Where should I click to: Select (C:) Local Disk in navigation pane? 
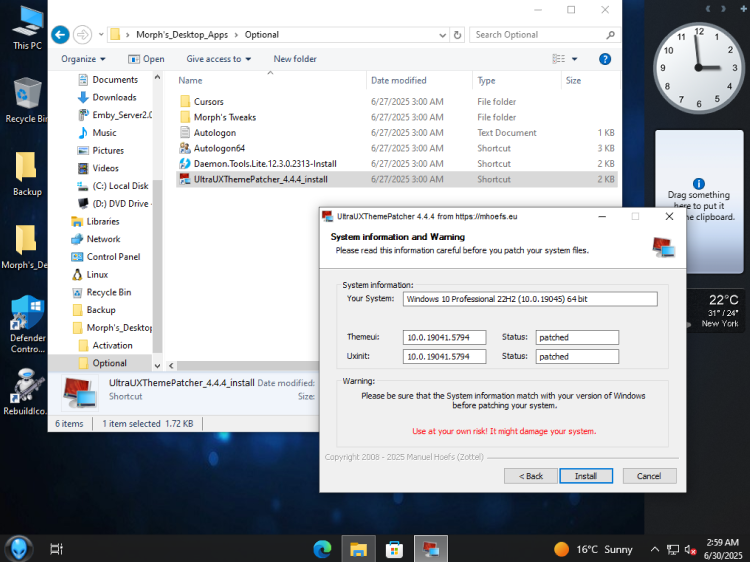pyautogui.click(x=114, y=186)
